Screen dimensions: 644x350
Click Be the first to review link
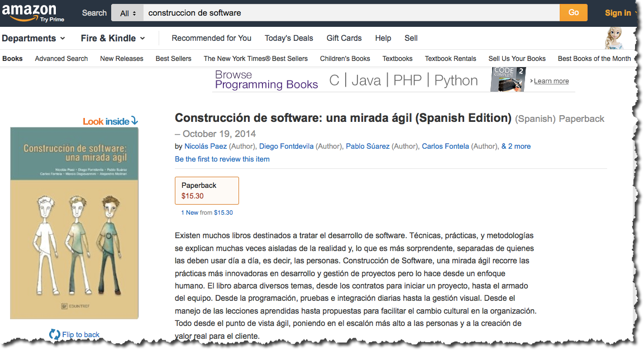point(222,159)
